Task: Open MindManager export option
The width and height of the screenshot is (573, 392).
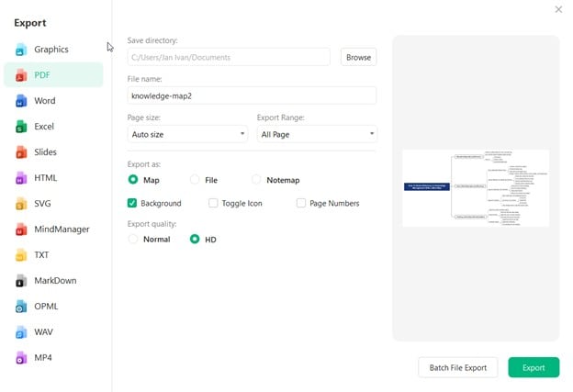Action: [x=53, y=230]
